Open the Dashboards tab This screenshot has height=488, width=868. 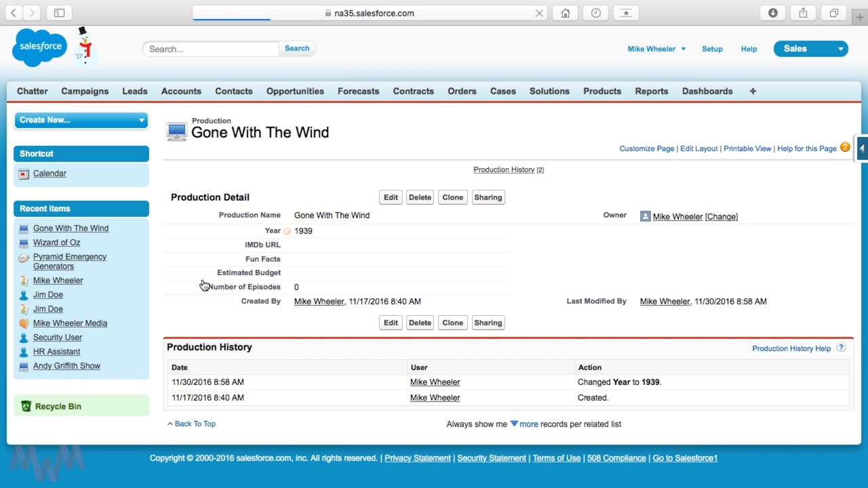707,91
